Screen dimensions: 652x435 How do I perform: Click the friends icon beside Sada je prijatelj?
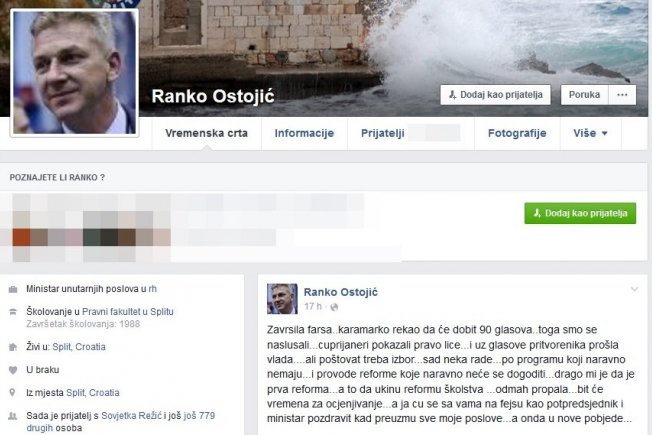[x=13, y=415]
